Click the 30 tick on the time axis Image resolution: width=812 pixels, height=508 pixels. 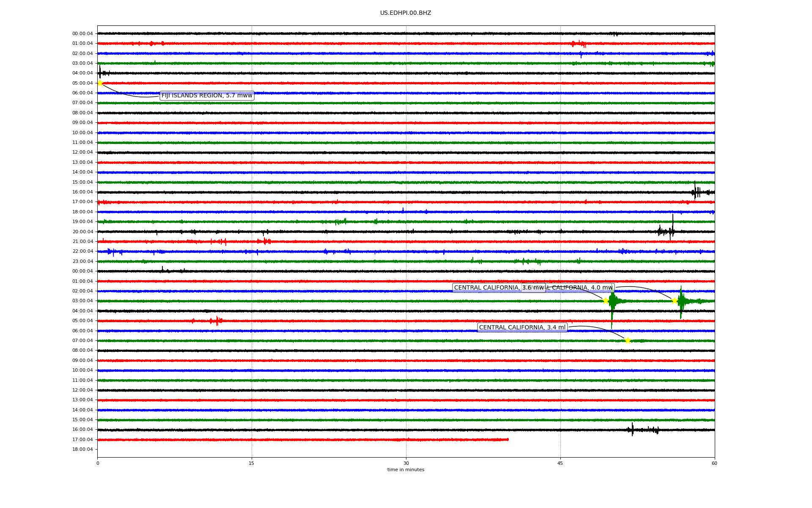pyautogui.click(x=406, y=463)
